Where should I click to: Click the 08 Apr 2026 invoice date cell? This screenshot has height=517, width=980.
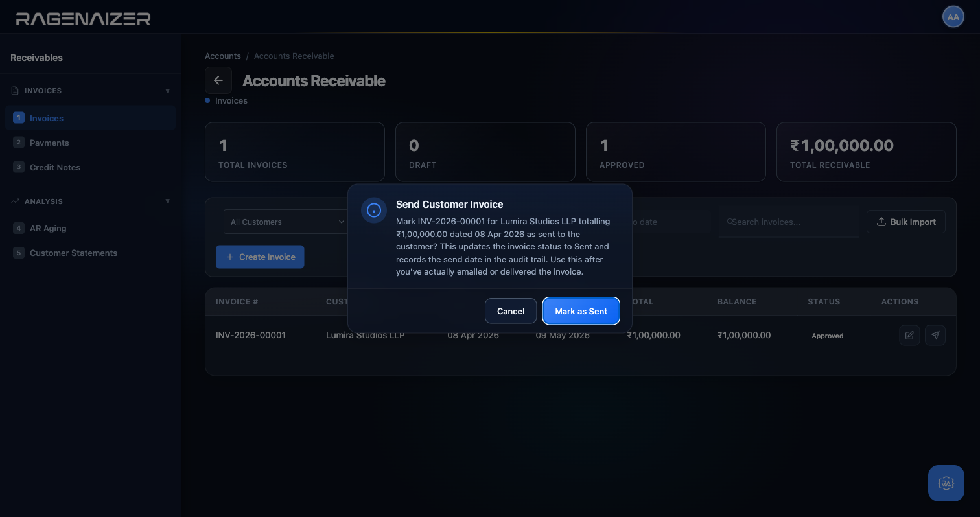pos(473,335)
